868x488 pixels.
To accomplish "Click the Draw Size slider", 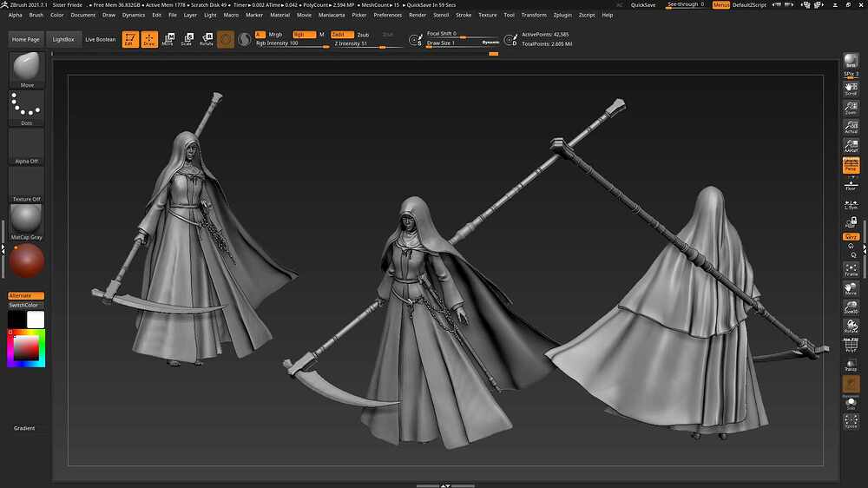I will [x=463, y=43].
